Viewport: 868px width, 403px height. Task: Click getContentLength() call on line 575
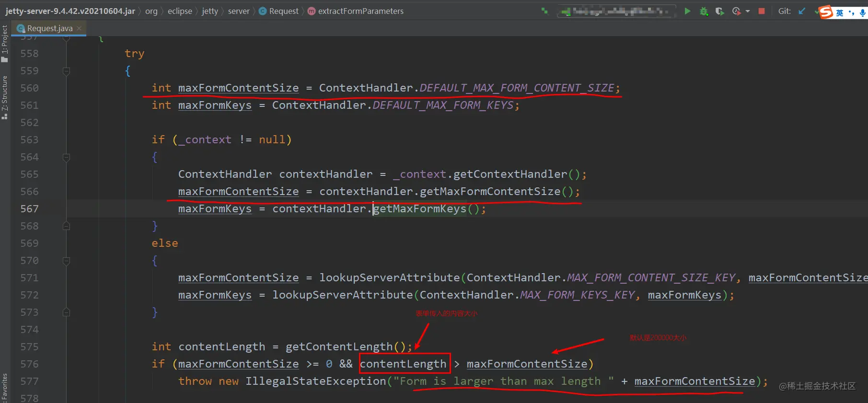point(346,347)
